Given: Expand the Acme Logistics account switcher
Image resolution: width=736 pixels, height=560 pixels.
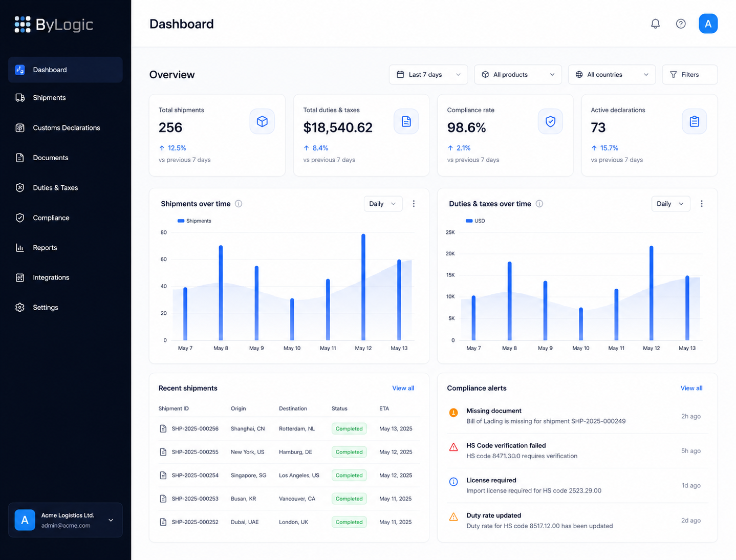Looking at the screenshot, I should click(111, 520).
